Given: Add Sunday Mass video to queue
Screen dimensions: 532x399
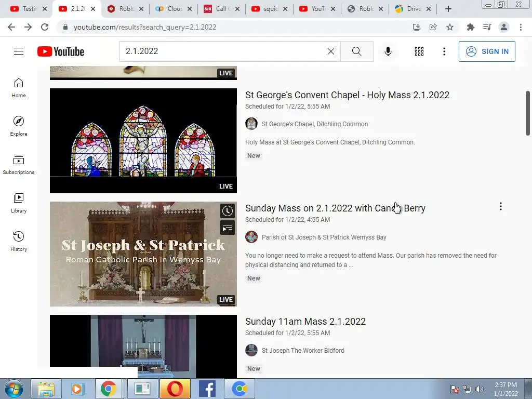Looking at the screenshot, I should pyautogui.click(x=228, y=228).
